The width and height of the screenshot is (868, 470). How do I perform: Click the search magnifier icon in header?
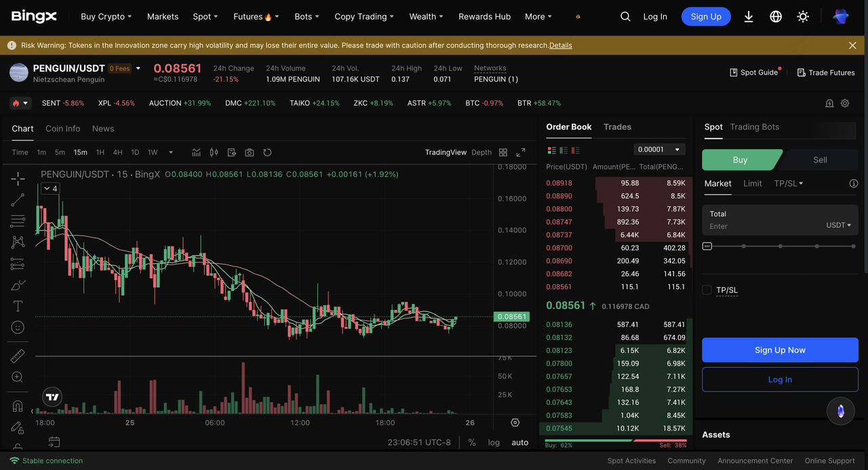tap(625, 16)
